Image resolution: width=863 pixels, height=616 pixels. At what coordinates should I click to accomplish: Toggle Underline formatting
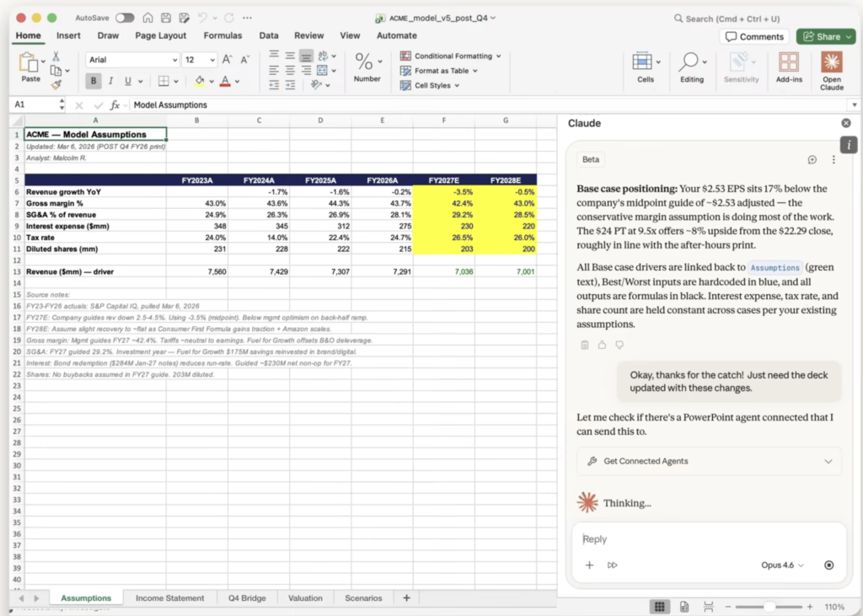[x=128, y=81]
